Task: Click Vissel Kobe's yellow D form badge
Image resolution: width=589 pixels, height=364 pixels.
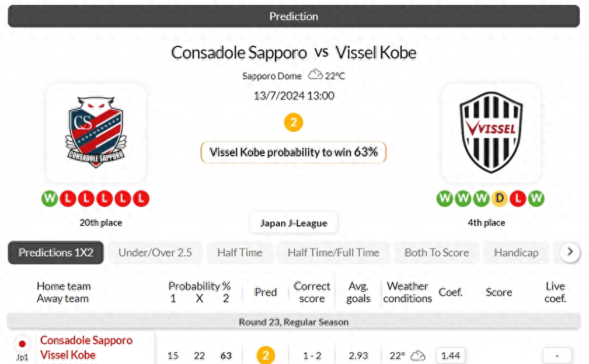Action: click(499, 198)
